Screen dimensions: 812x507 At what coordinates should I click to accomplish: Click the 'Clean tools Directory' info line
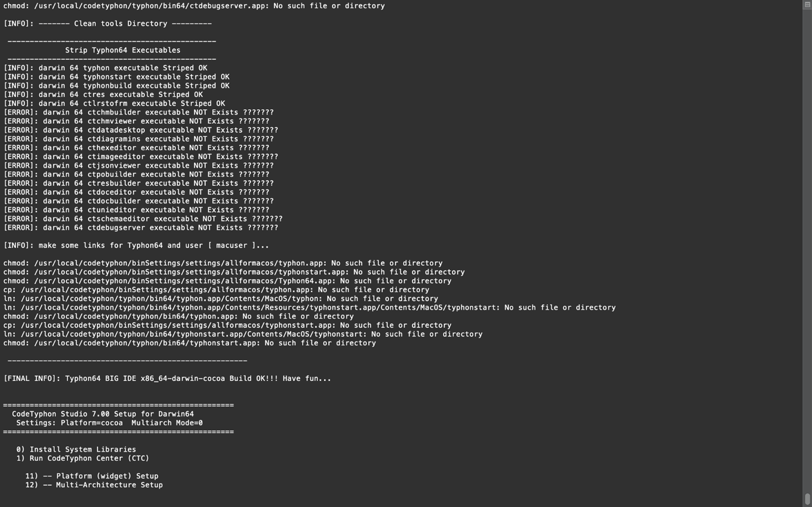pos(107,23)
